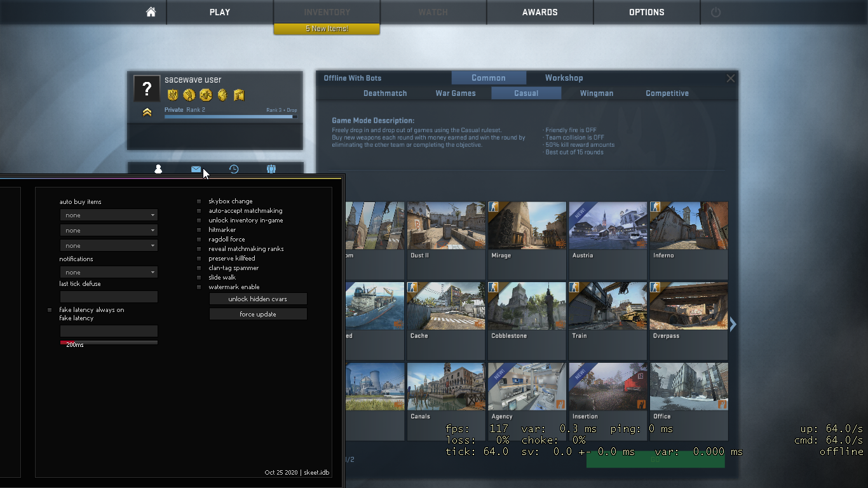Show next maps with right arrow
This screenshot has width=868, height=488.
pyautogui.click(x=733, y=325)
